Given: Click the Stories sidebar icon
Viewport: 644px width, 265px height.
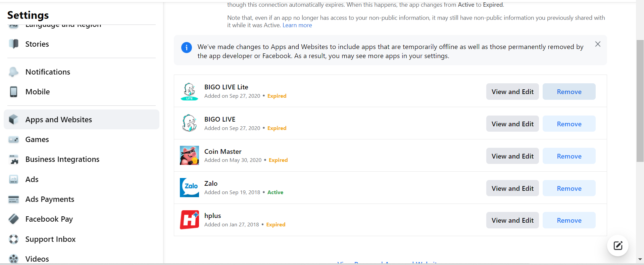Looking at the screenshot, I should pyautogui.click(x=14, y=44).
